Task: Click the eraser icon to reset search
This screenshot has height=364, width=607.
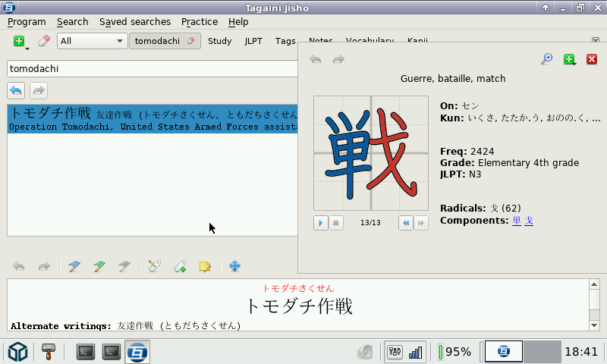Action: pos(43,41)
